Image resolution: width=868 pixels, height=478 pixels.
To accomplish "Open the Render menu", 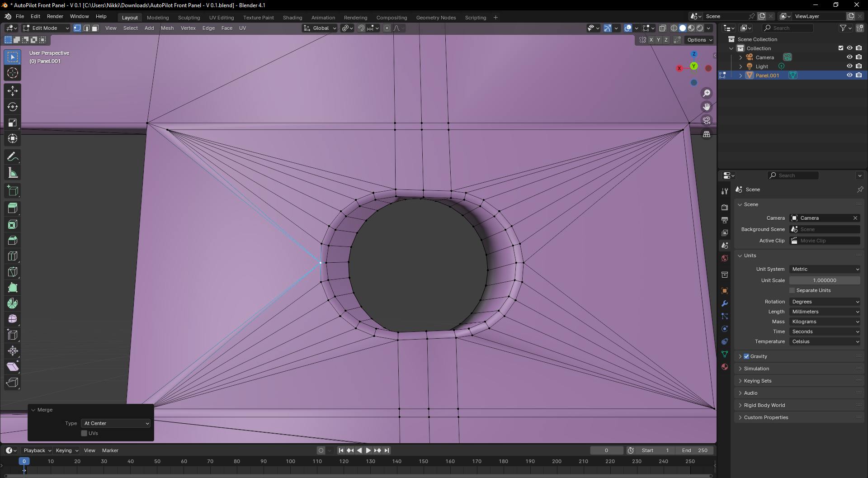I will (x=55, y=16).
